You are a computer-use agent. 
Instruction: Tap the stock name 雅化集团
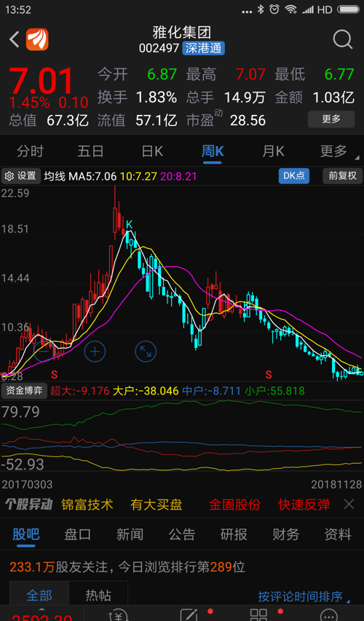point(182,32)
